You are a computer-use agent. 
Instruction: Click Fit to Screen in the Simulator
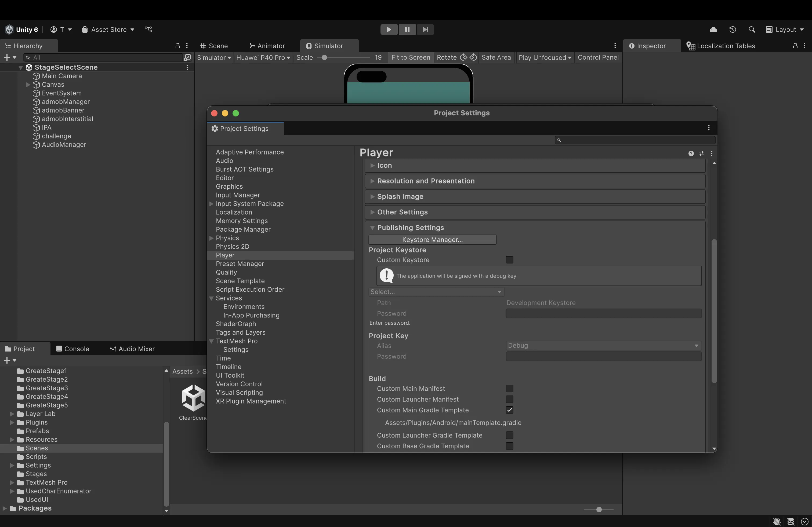pos(411,58)
